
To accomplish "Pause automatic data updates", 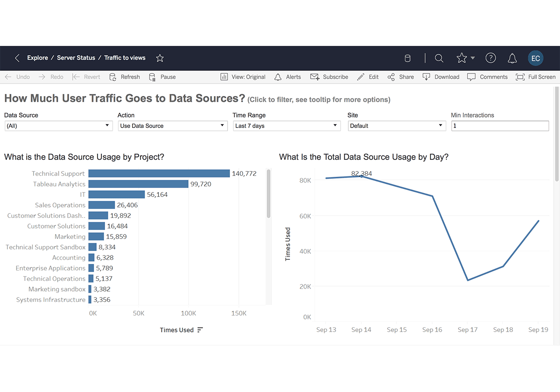I will click(162, 77).
